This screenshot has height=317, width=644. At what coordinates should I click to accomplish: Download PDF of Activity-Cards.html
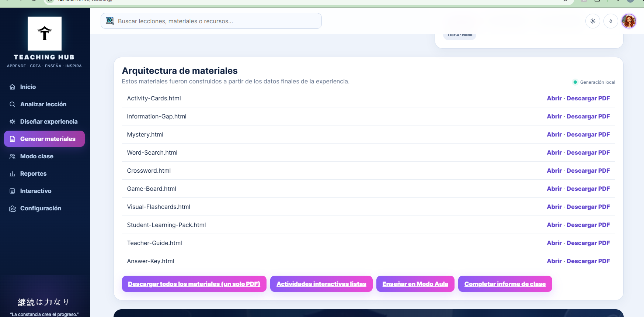coord(588,98)
